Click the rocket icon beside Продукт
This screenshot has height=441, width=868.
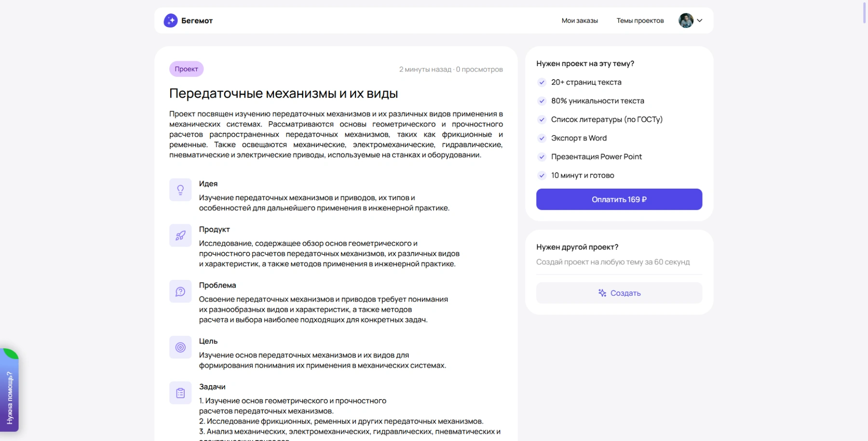(180, 235)
